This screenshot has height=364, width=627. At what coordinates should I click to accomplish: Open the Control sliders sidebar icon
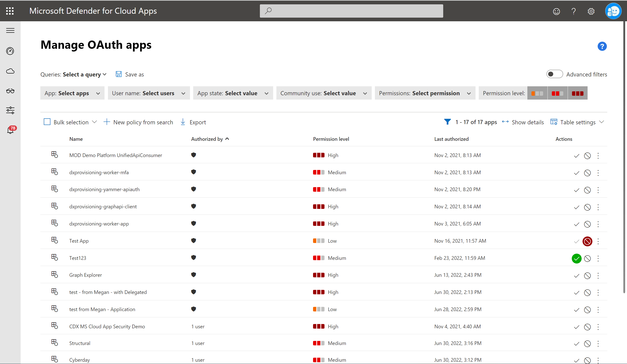(10, 110)
